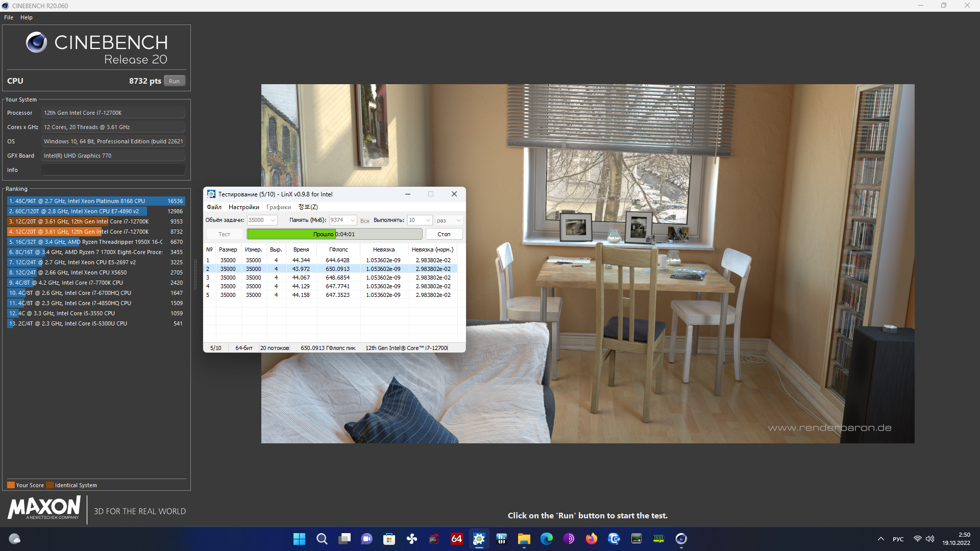This screenshot has width=980, height=551.
Task: Expand the Объём задачи 35000 dropdown
Action: click(x=273, y=220)
